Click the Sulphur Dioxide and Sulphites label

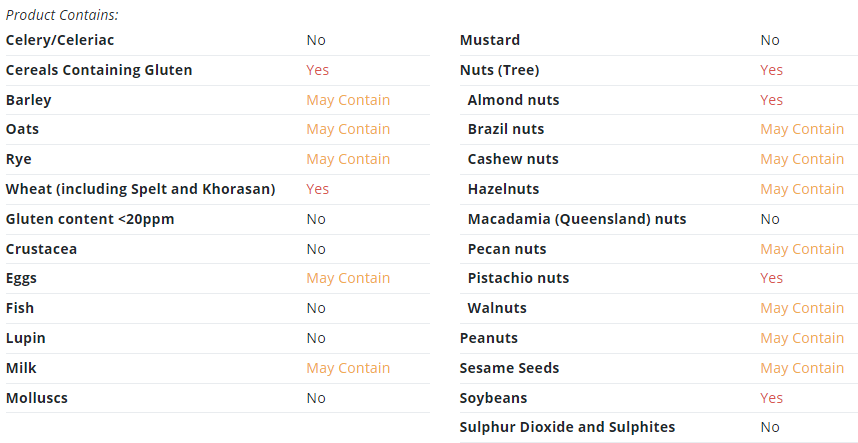point(567,427)
